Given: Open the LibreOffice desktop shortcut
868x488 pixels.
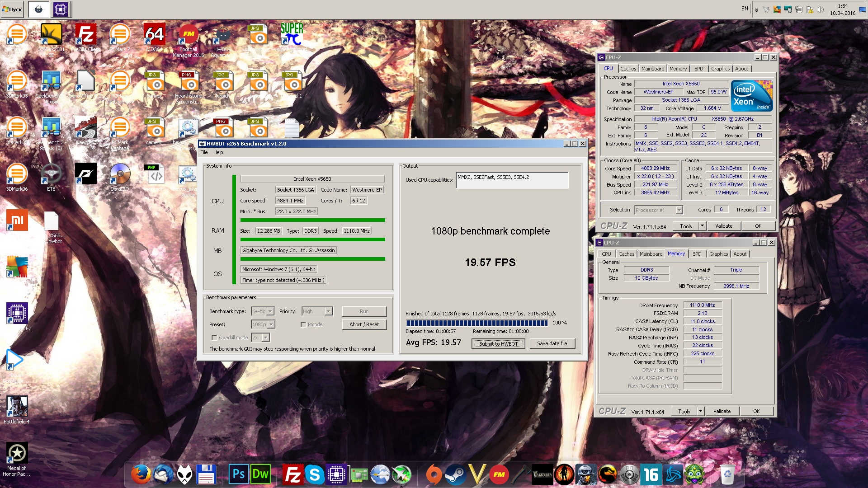Looking at the screenshot, I should [x=85, y=81].
